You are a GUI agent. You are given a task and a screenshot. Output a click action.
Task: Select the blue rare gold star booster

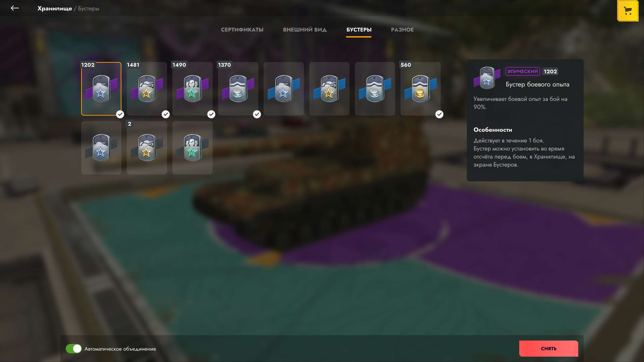point(329,89)
